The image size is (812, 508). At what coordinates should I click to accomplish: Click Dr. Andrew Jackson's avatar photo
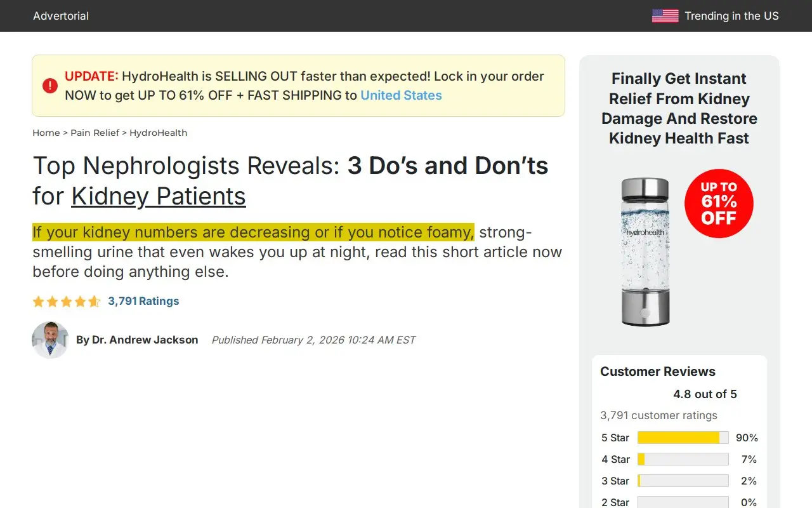50,340
